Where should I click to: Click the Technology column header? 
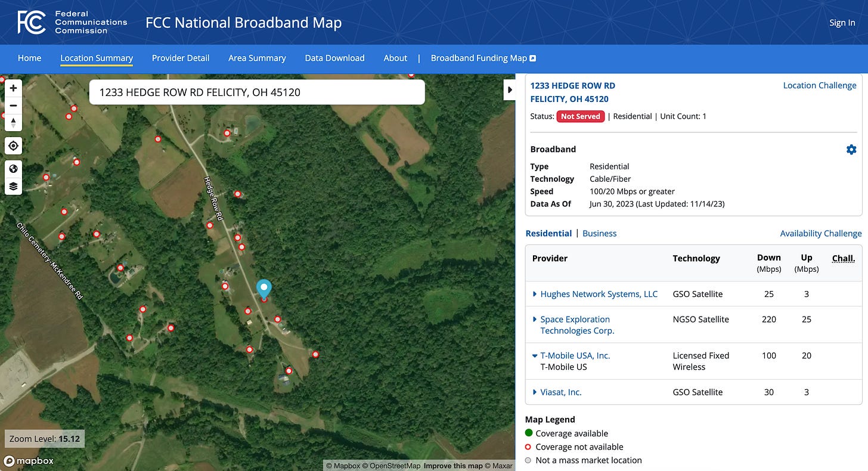[x=696, y=258]
